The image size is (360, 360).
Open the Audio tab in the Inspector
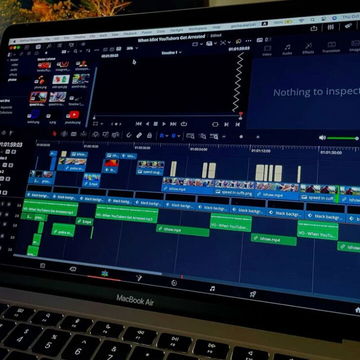287,49
